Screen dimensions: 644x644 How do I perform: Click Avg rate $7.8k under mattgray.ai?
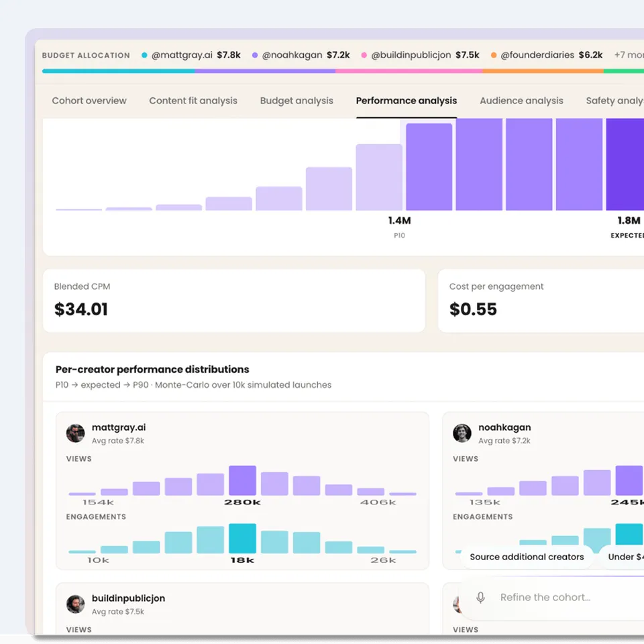(x=118, y=441)
